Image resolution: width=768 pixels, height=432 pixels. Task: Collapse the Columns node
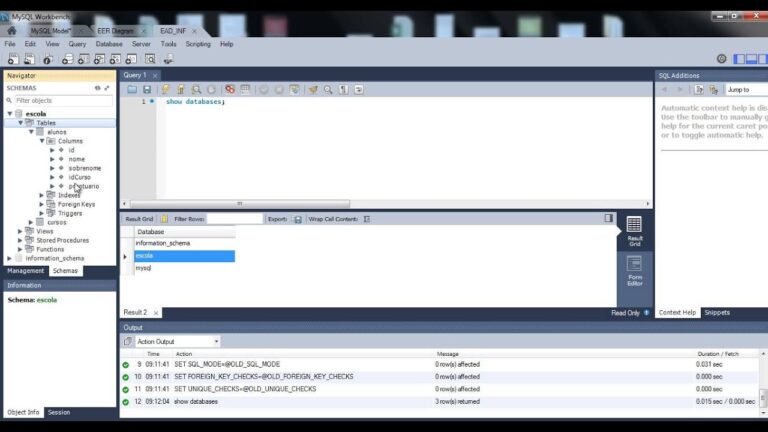42,141
